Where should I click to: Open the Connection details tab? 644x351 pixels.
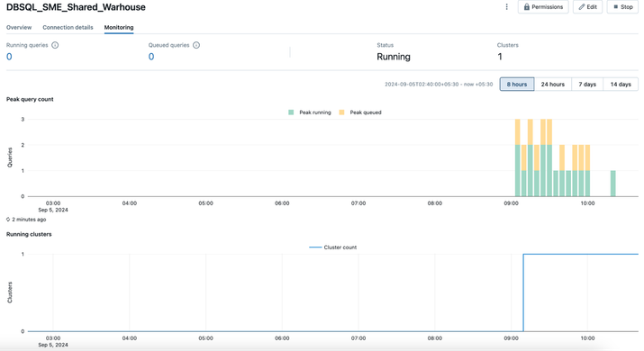(68, 28)
